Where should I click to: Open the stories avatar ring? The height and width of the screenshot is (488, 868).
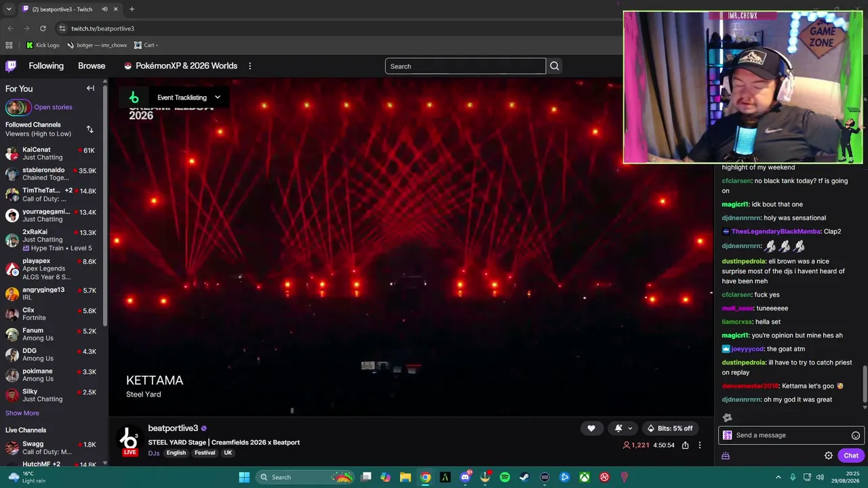(x=18, y=107)
